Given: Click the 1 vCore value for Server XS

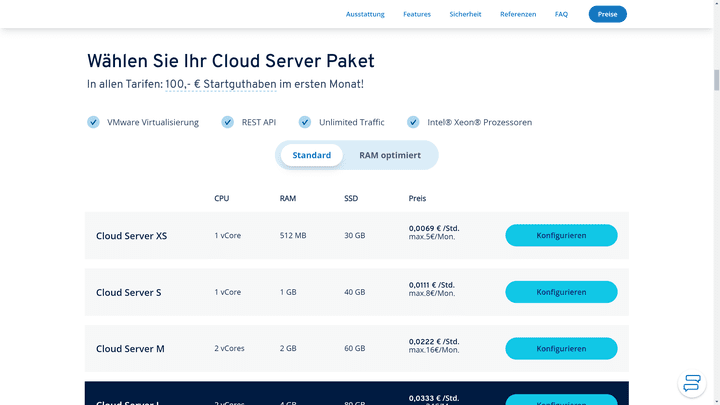Looking at the screenshot, I should point(228,236).
